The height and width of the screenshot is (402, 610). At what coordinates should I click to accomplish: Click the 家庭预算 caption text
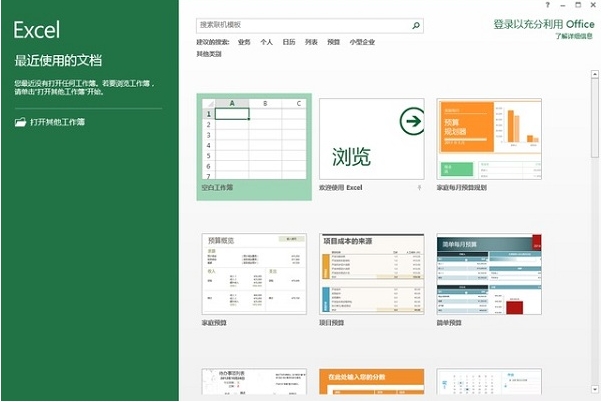pyautogui.click(x=214, y=323)
